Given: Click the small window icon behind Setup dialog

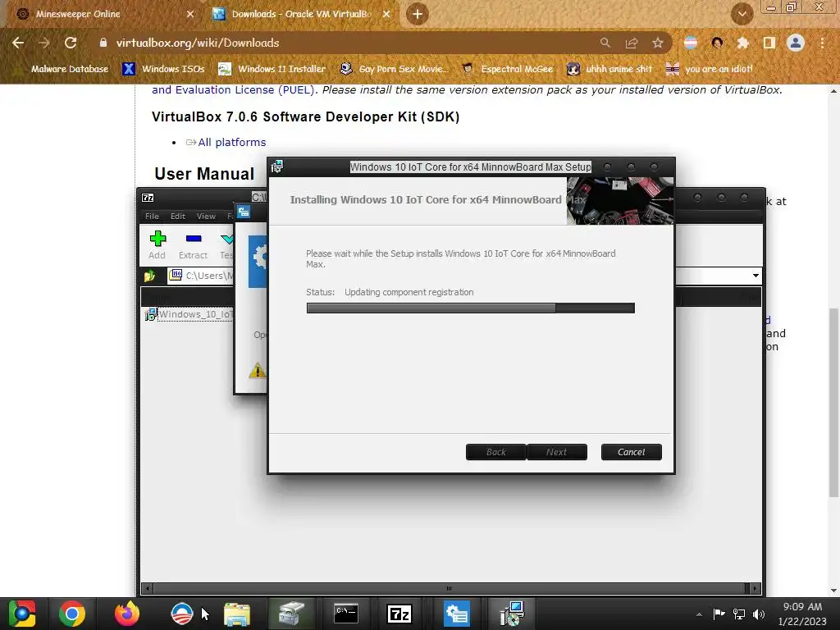Looking at the screenshot, I should coord(244,212).
